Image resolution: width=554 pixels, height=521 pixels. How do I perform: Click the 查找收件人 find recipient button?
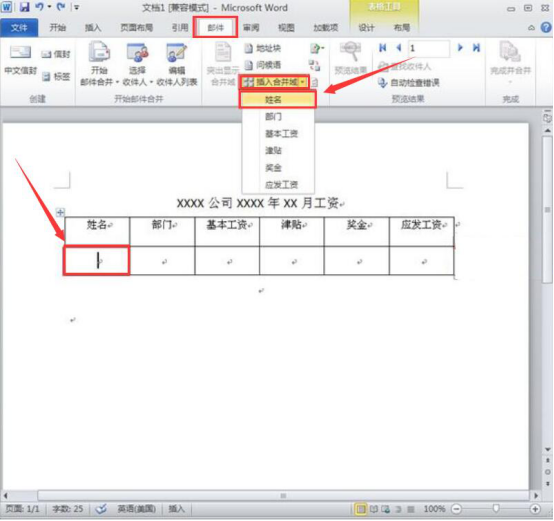point(404,66)
